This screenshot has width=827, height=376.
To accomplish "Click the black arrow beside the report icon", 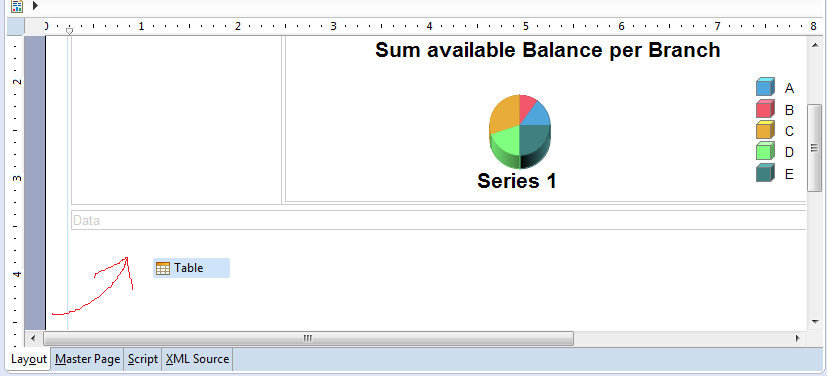I will [x=35, y=6].
